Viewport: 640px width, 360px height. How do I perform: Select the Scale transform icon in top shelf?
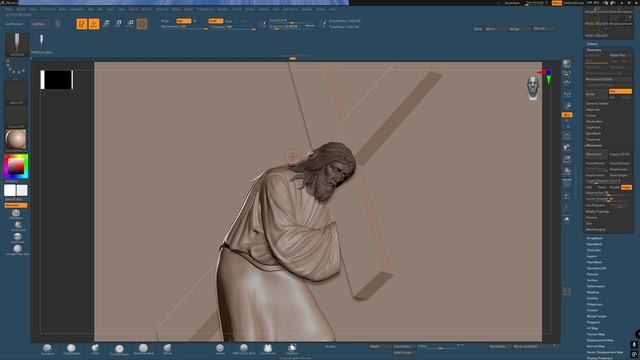coord(118,24)
